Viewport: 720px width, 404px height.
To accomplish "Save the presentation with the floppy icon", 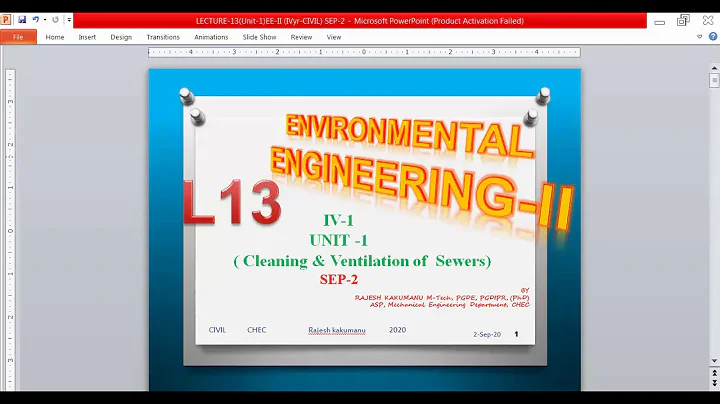I will coord(22,20).
